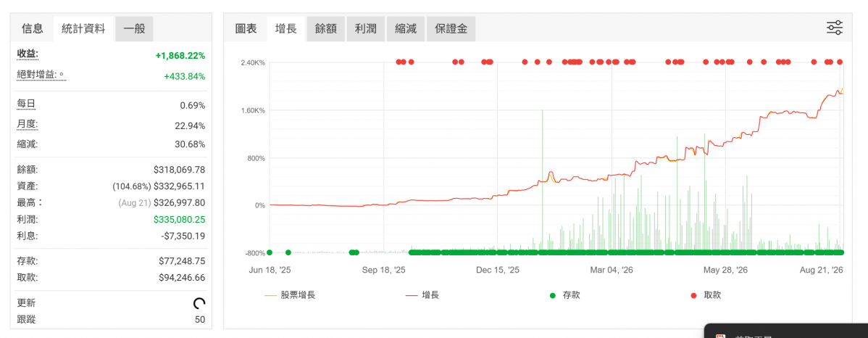Select the 22.94% monthly value
This screenshot has width=868, height=338.
click(190, 125)
